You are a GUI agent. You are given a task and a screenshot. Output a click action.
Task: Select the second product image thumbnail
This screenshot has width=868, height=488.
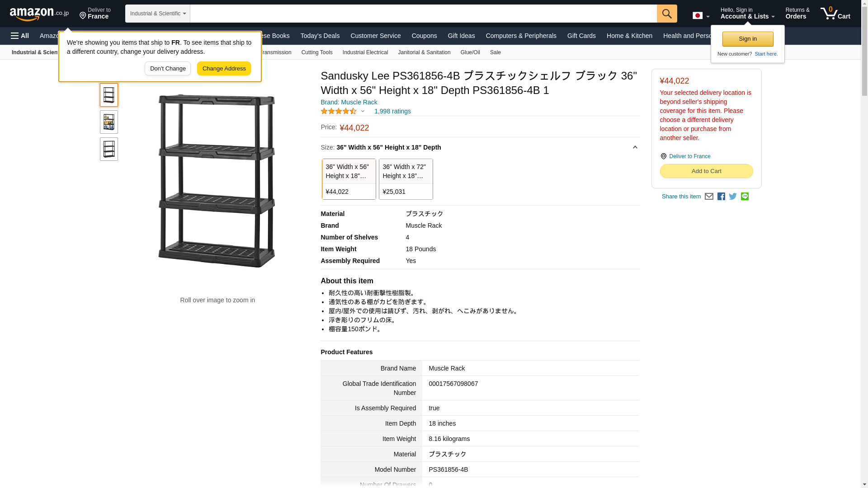click(x=109, y=122)
